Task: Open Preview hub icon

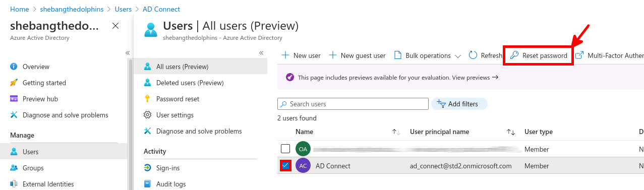Action: pyautogui.click(x=14, y=99)
